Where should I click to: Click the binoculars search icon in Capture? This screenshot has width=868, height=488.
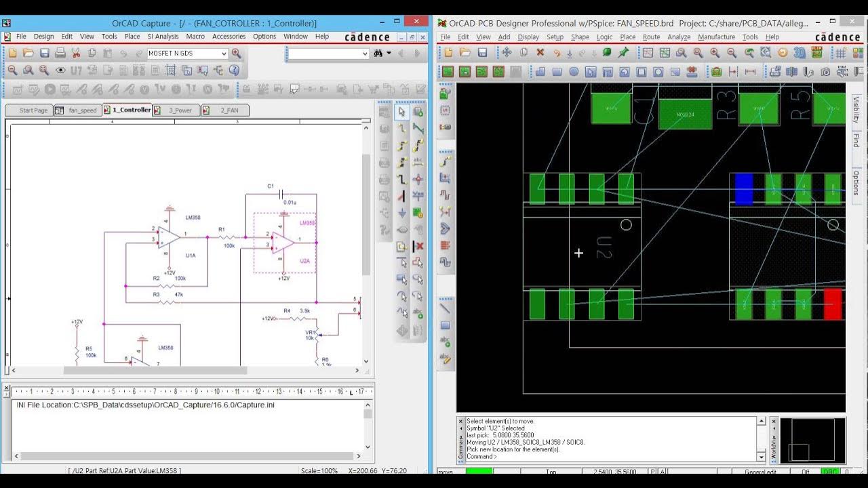[378, 53]
